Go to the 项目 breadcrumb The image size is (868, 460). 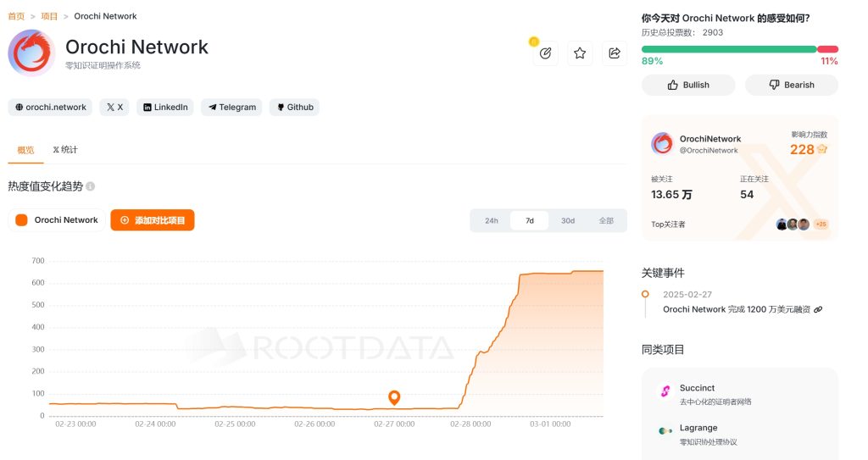(49, 16)
